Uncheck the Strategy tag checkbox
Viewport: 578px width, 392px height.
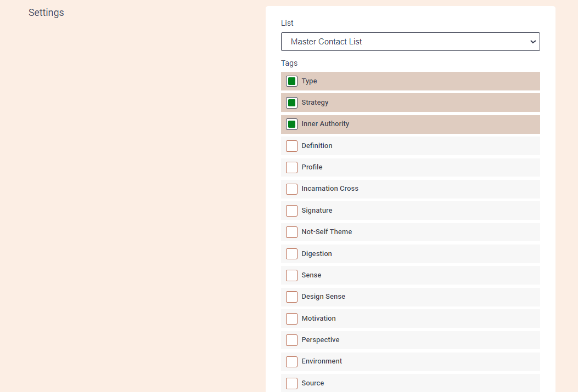[291, 103]
